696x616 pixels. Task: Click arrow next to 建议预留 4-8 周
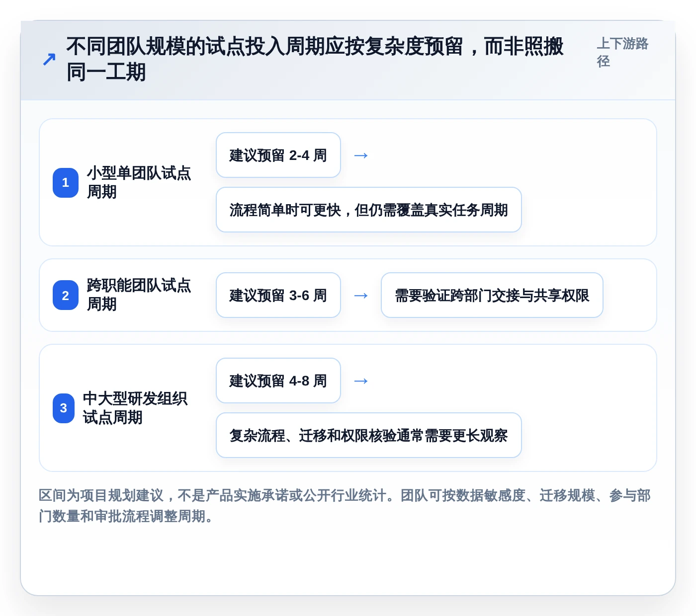point(361,381)
